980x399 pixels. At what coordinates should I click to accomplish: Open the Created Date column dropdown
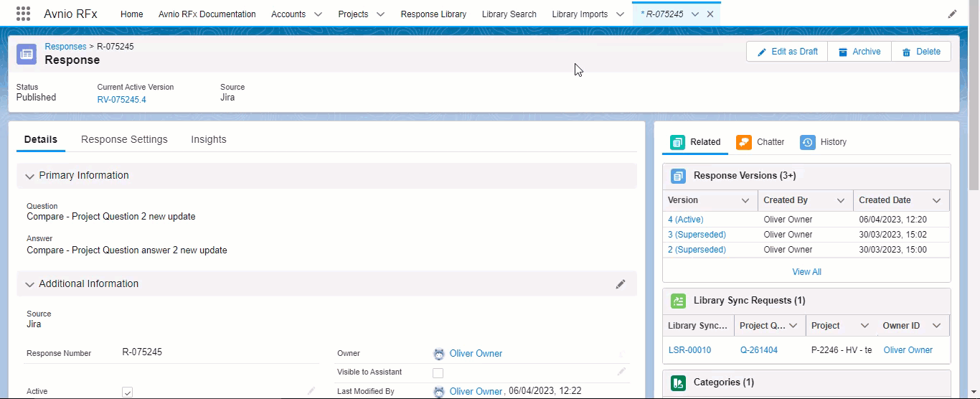click(x=936, y=201)
